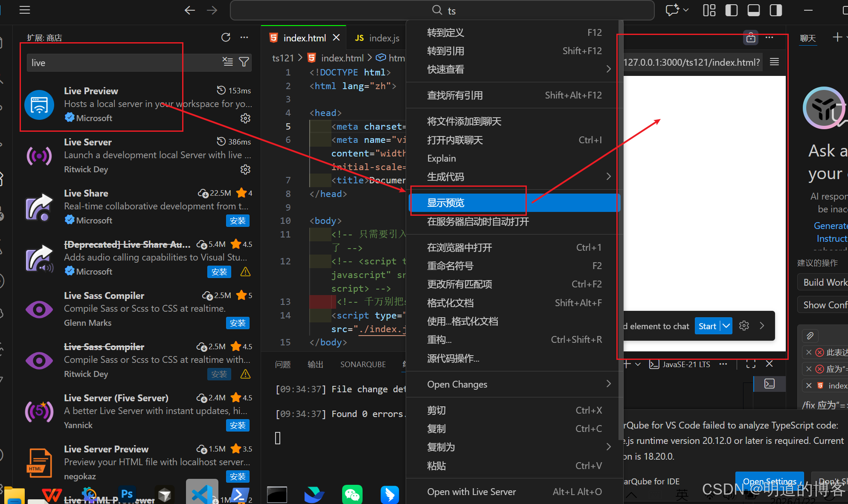
Task: Clear extensions search results icon
Action: click(x=228, y=62)
